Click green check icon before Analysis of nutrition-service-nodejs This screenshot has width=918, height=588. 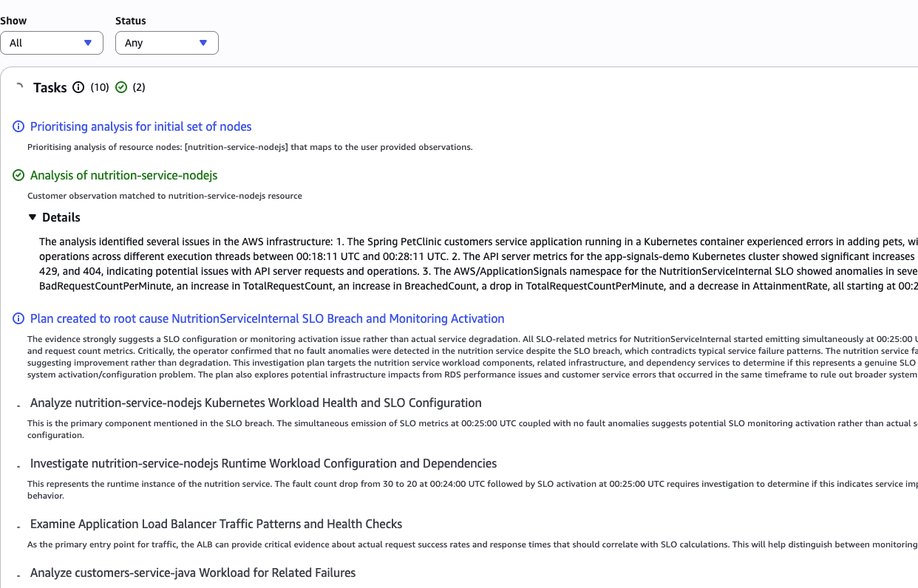point(18,176)
